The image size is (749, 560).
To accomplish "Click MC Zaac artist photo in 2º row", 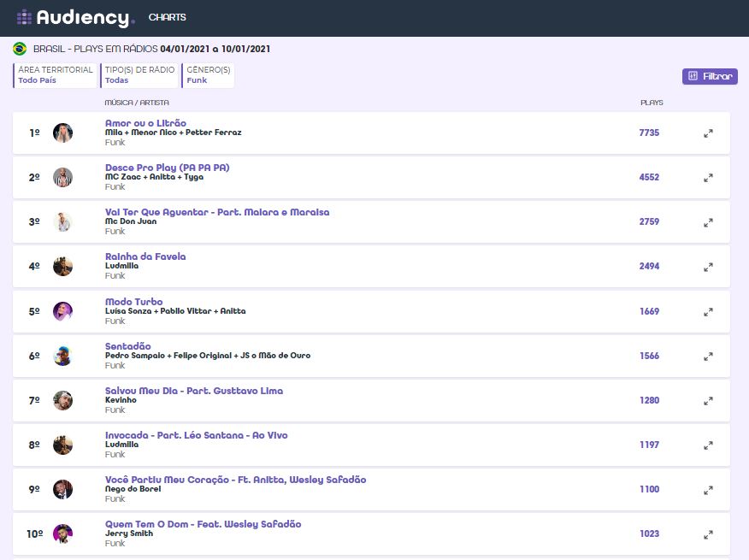I will (62, 177).
